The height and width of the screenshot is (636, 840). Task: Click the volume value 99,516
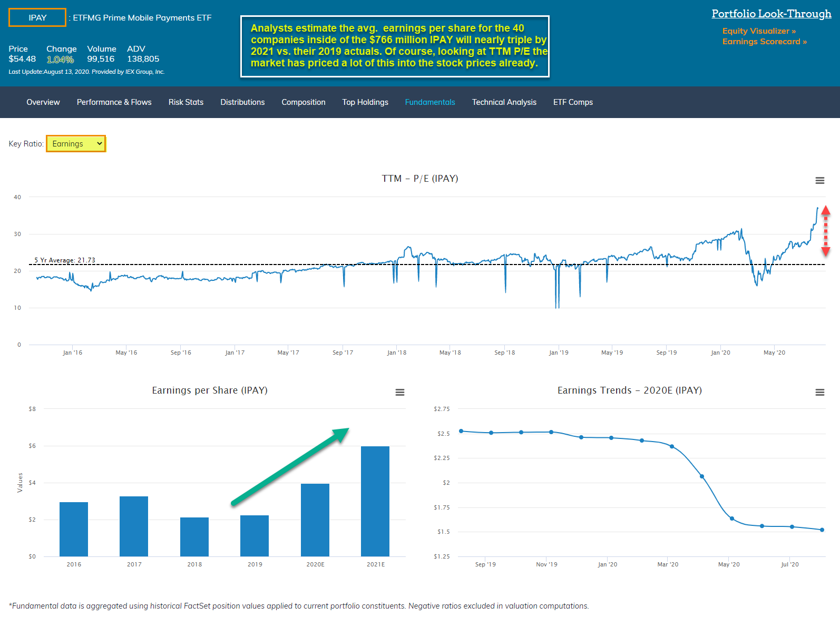[101, 59]
